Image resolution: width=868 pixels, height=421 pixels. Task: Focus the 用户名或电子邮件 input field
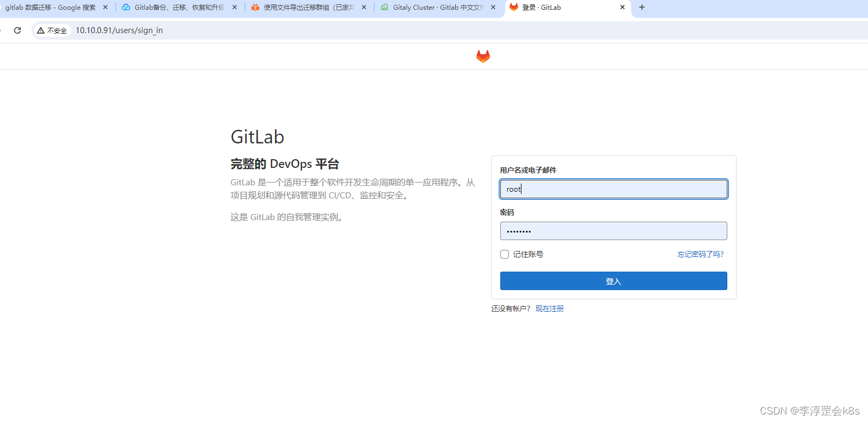pos(613,189)
